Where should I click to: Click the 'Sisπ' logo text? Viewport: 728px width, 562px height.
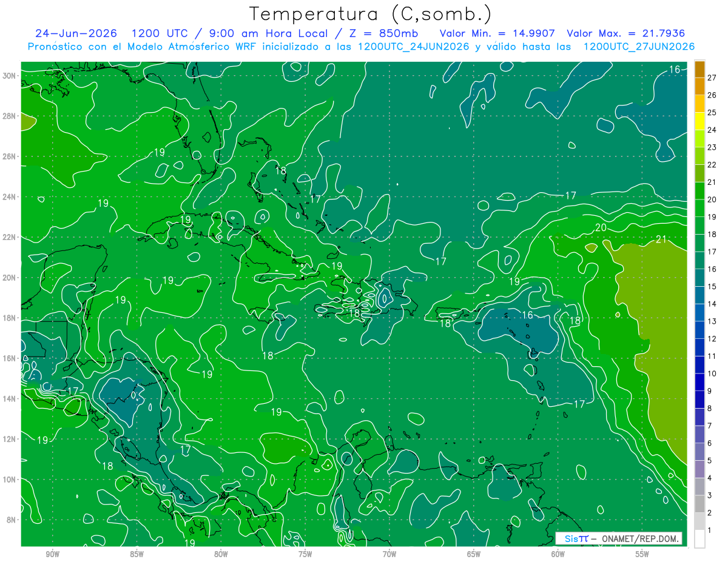[576, 538]
